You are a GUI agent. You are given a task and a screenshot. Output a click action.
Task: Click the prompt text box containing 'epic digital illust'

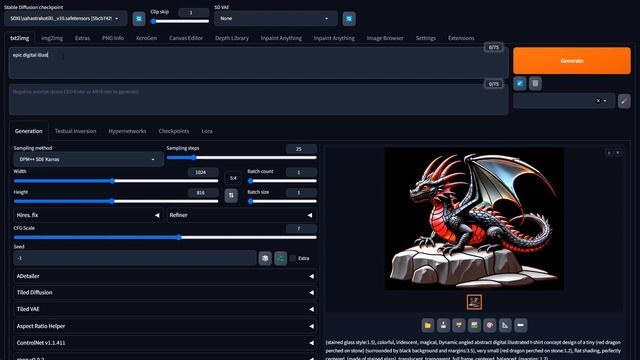pos(258,62)
